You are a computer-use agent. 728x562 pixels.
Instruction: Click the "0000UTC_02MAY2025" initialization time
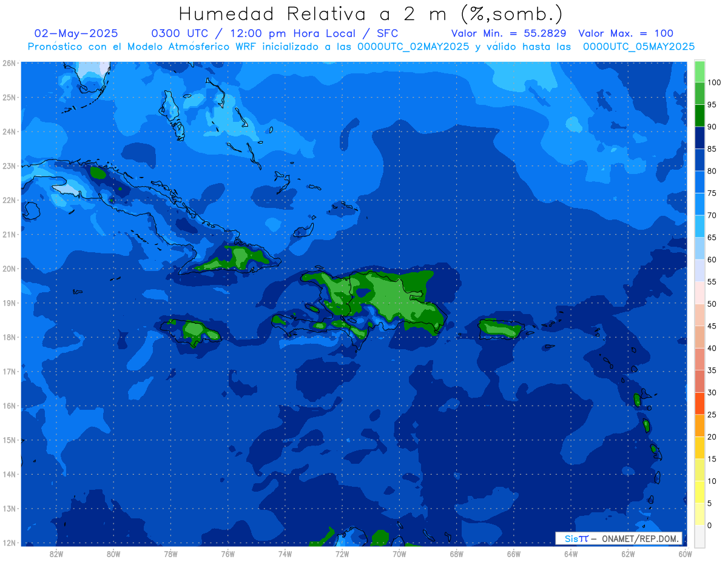click(x=413, y=47)
